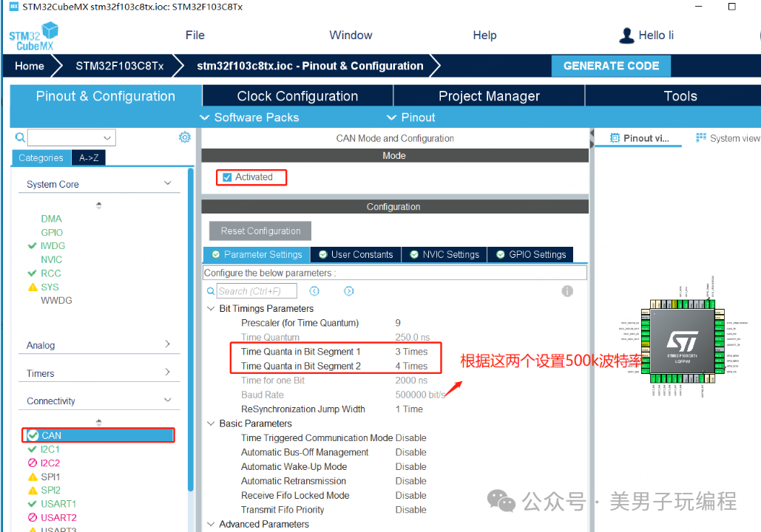Viewport: 761px width, 532px height.
Task: Collapse the Connectivity category
Action: point(167,400)
